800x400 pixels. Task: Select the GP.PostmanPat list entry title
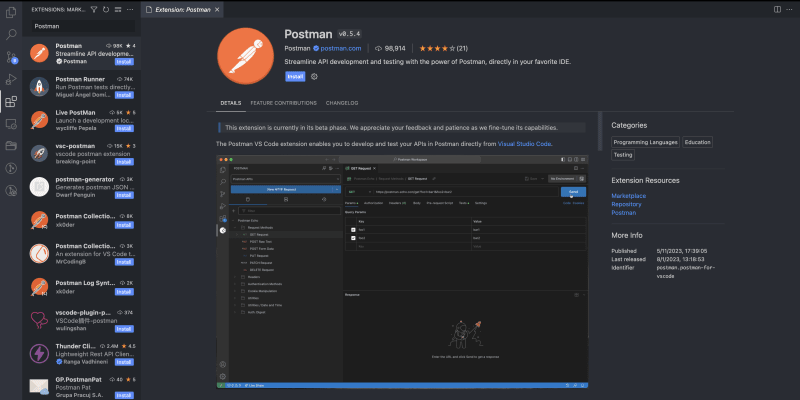point(77,380)
